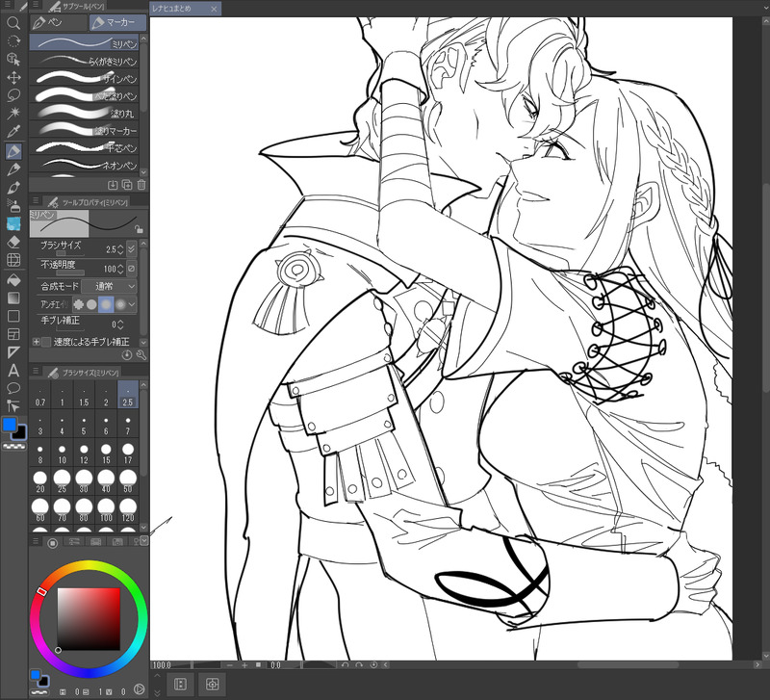Select the Move layer tool
Viewport: 770px width, 700px height.
pyautogui.click(x=13, y=78)
